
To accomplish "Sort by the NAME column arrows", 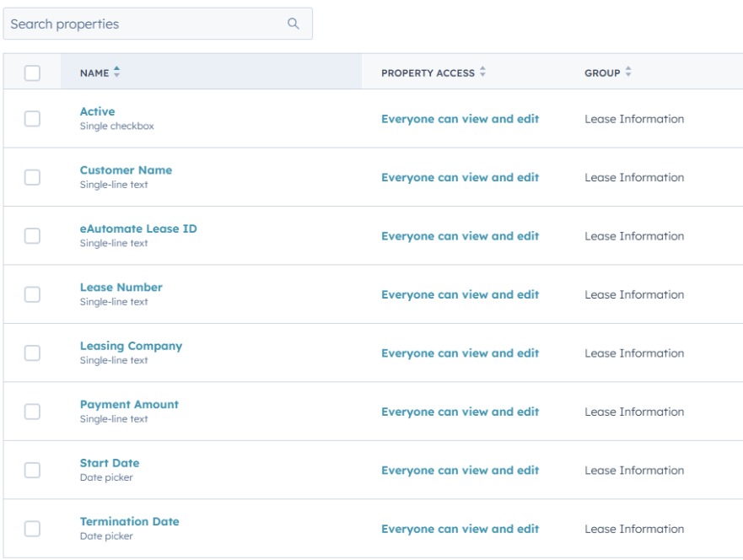I will [x=116, y=72].
